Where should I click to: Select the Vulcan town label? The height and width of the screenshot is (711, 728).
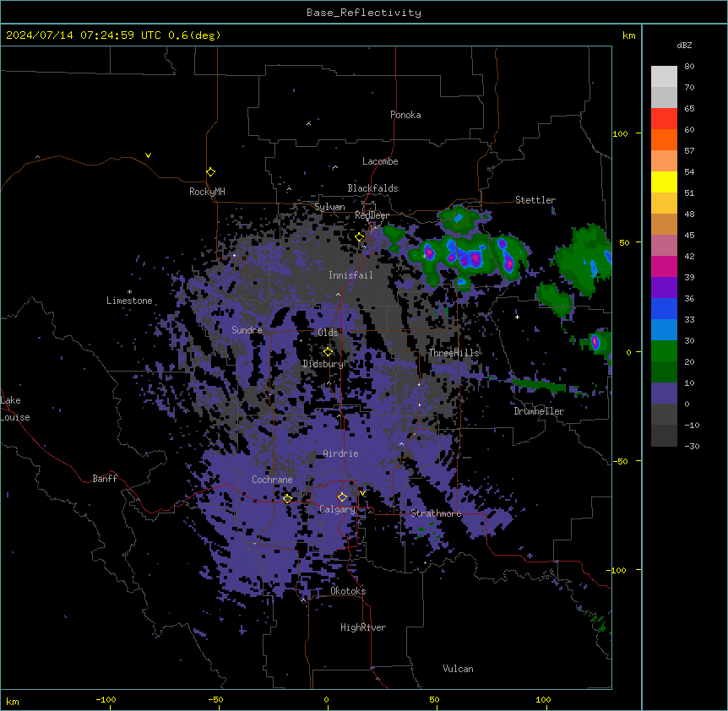[458, 669]
